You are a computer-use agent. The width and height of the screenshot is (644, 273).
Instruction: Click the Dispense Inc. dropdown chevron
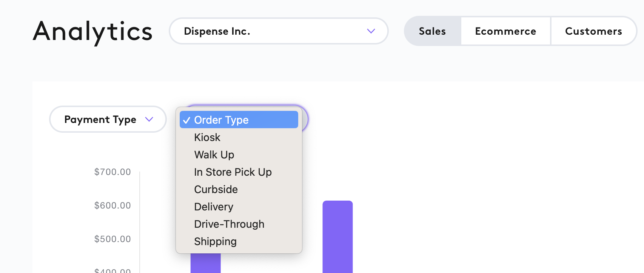coord(371,31)
